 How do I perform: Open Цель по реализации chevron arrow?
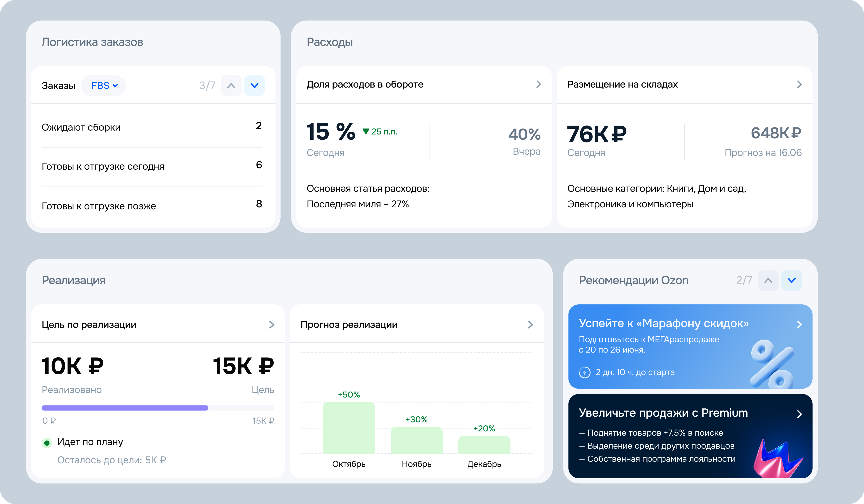[271, 325]
